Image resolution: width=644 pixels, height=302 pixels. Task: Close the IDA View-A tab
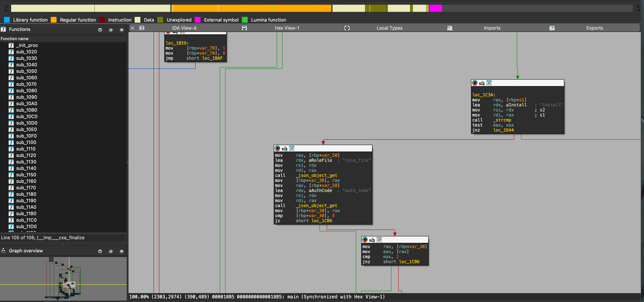pyautogui.click(x=132, y=28)
